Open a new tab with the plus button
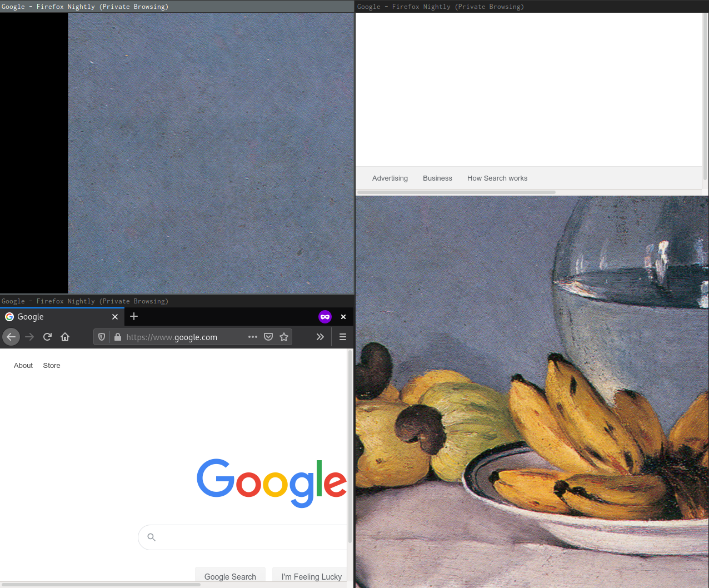Image resolution: width=709 pixels, height=588 pixels. [134, 316]
